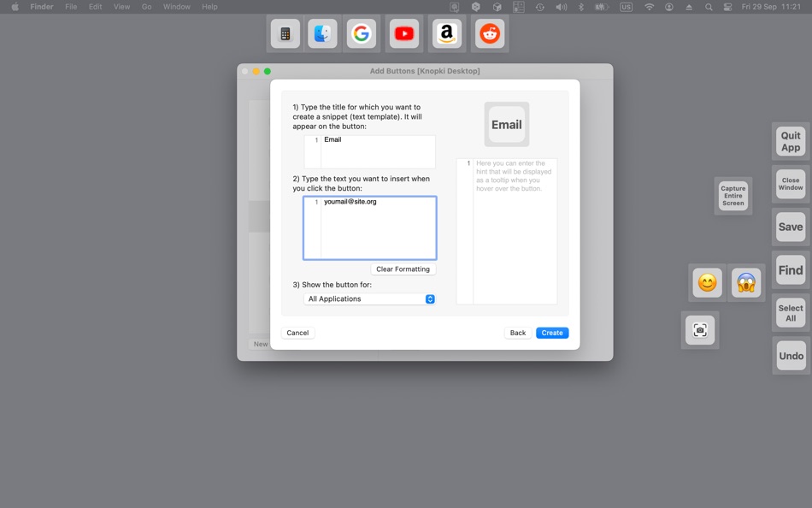The width and height of the screenshot is (812, 508).
Task: Click the Clear Formatting button
Action: point(403,269)
